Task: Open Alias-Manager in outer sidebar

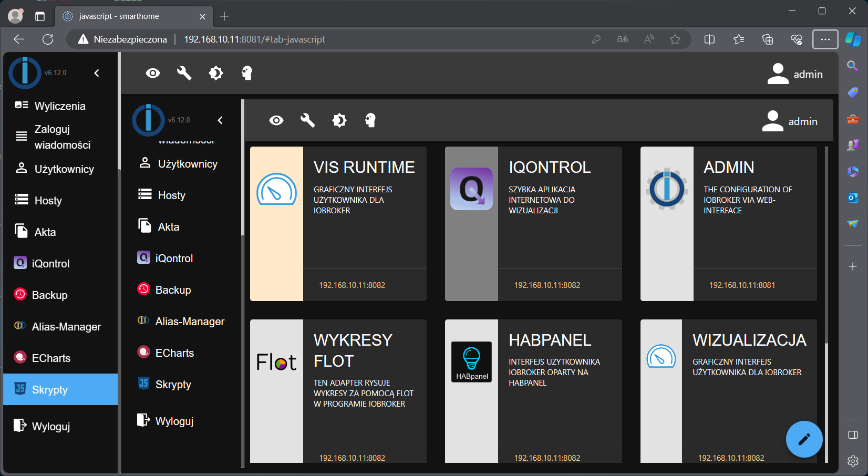Action: 60,326
